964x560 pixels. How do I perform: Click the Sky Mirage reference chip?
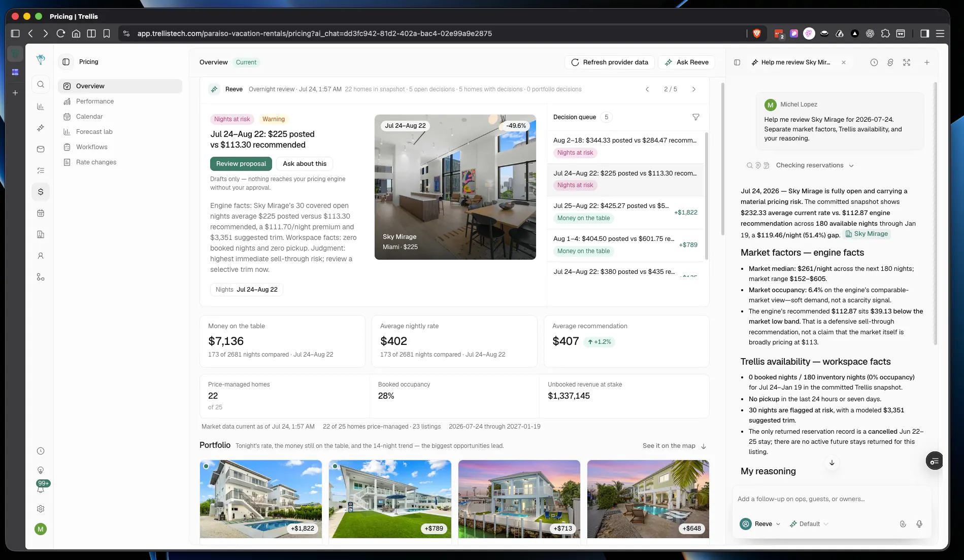tap(867, 234)
